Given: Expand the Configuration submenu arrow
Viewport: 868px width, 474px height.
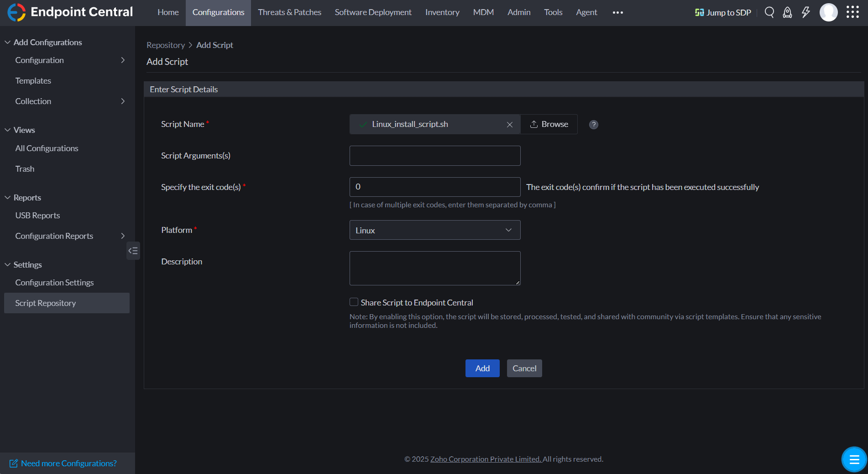Looking at the screenshot, I should (123, 60).
